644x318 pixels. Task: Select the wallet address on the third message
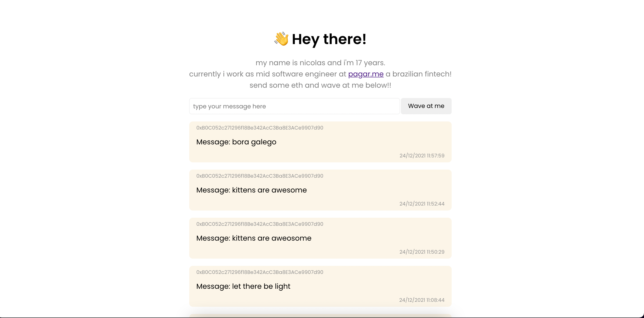[x=260, y=224]
